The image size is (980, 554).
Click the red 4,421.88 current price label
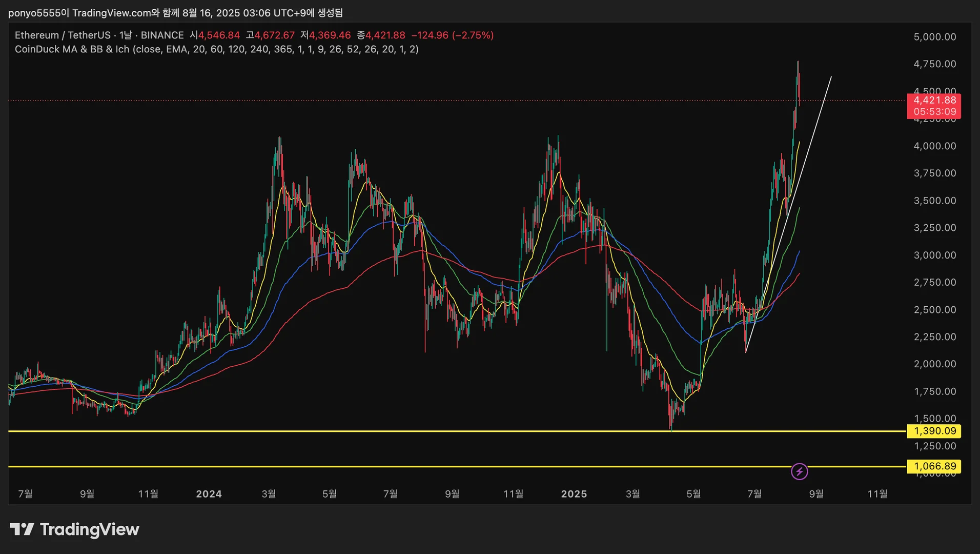[x=934, y=101]
